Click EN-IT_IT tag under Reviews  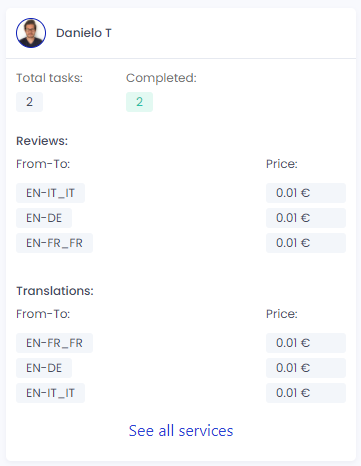click(x=50, y=193)
